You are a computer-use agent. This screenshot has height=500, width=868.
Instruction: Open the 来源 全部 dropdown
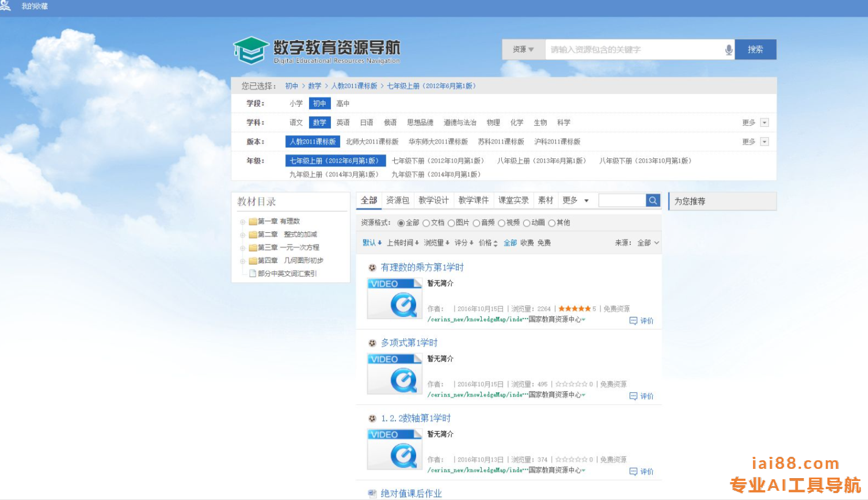(648, 243)
